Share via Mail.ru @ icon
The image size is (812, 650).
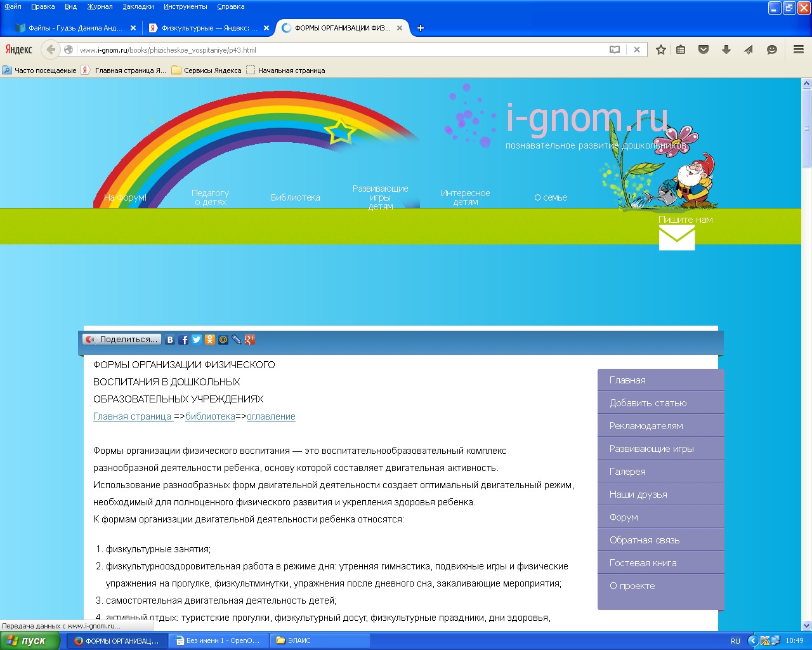click(223, 340)
